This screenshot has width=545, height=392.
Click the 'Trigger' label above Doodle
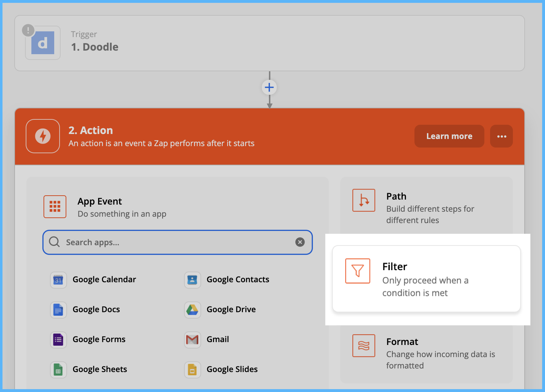point(84,34)
